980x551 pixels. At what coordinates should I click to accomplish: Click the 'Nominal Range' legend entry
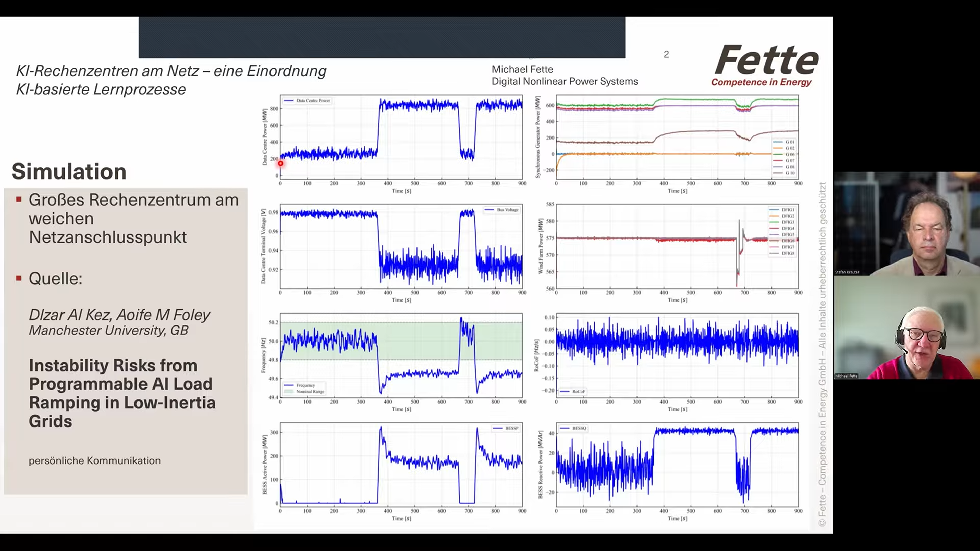pos(304,391)
